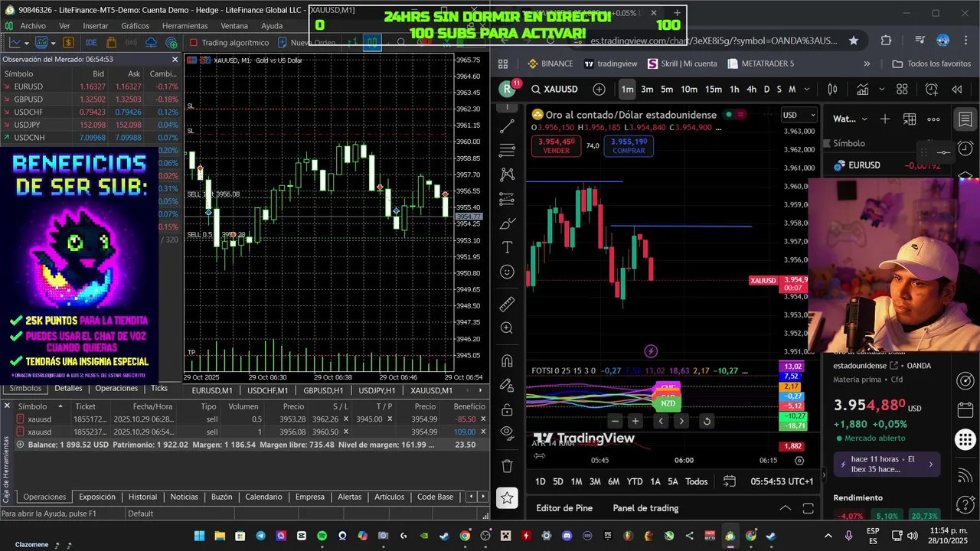This screenshot has width=980, height=551.
Task: Collapse the bottom panel chevron in TradingView
Action: 785,508
